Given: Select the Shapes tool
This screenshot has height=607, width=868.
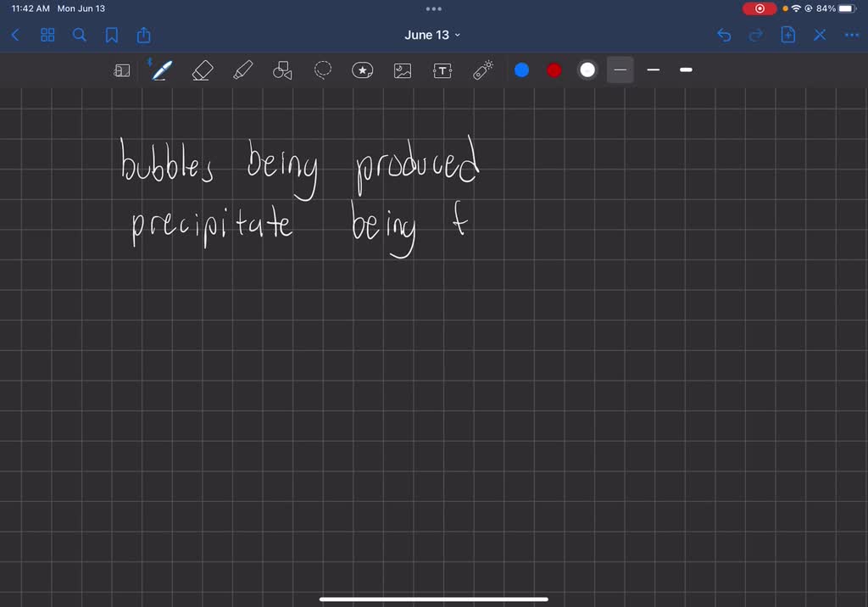Looking at the screenshot, I should (282, 70).
